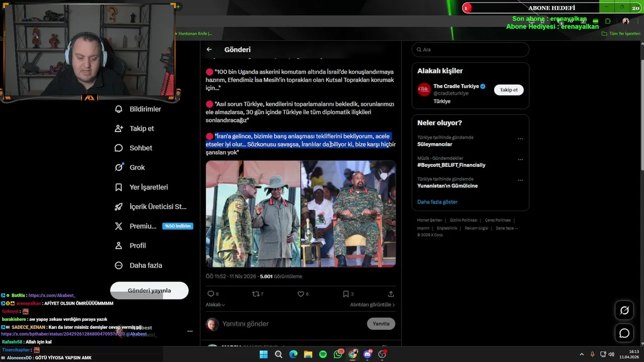Focus the Ara search field
This screenshot has height=362, width=644.
coord(470,50)
